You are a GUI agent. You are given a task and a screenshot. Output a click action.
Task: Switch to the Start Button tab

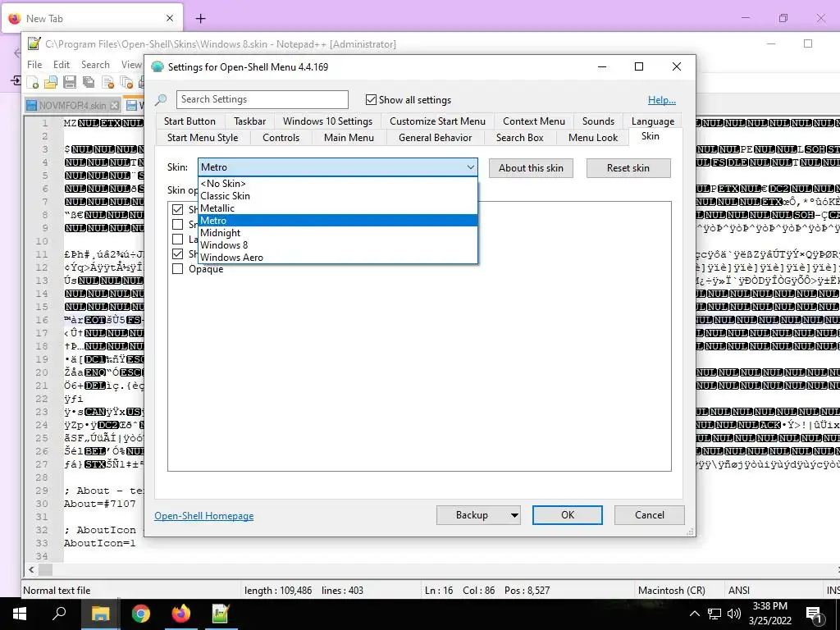tap(189, 121)
